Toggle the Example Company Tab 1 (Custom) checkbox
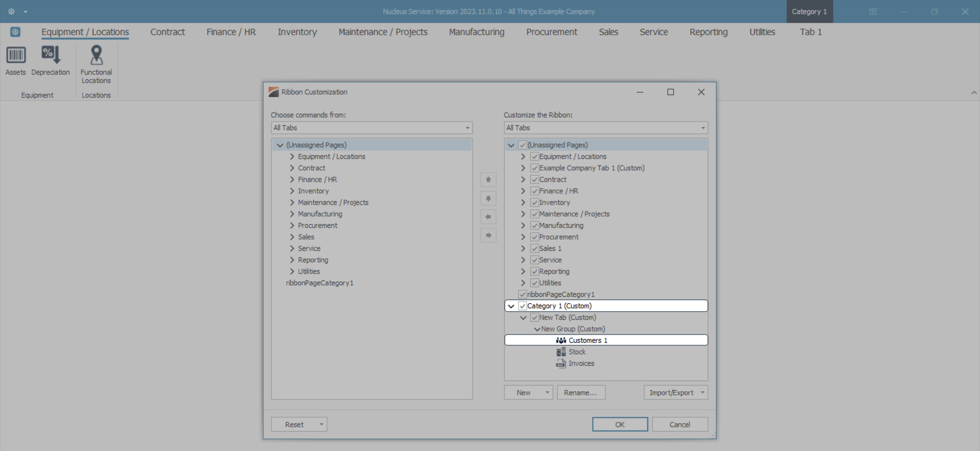 (x=534, y=168)
